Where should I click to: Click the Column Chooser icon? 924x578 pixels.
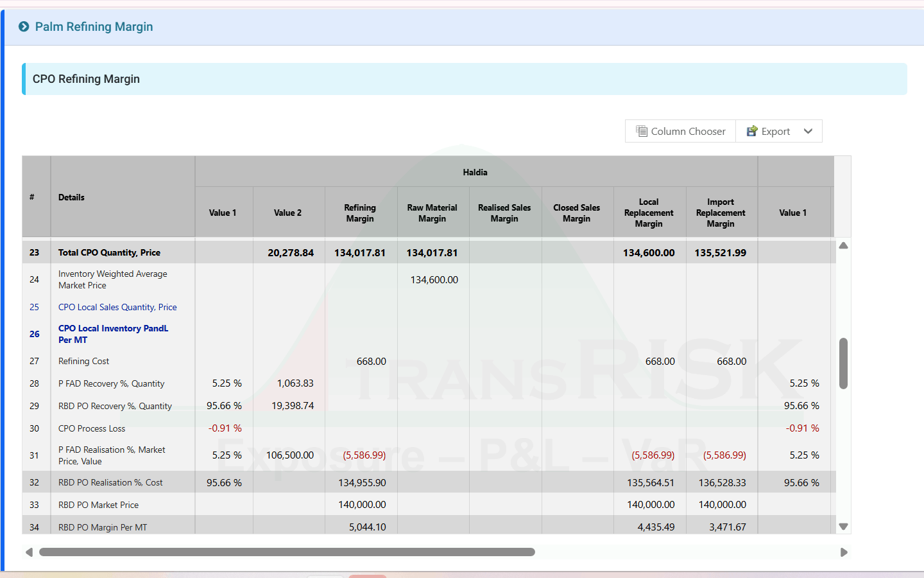coord(641,131)
